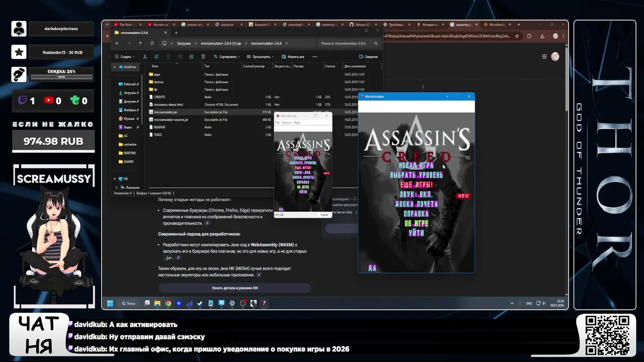Open the three-dots more options in Explorer
Image resolution: width=644 pixels, height=362 pixels.
tap(314, 57)
